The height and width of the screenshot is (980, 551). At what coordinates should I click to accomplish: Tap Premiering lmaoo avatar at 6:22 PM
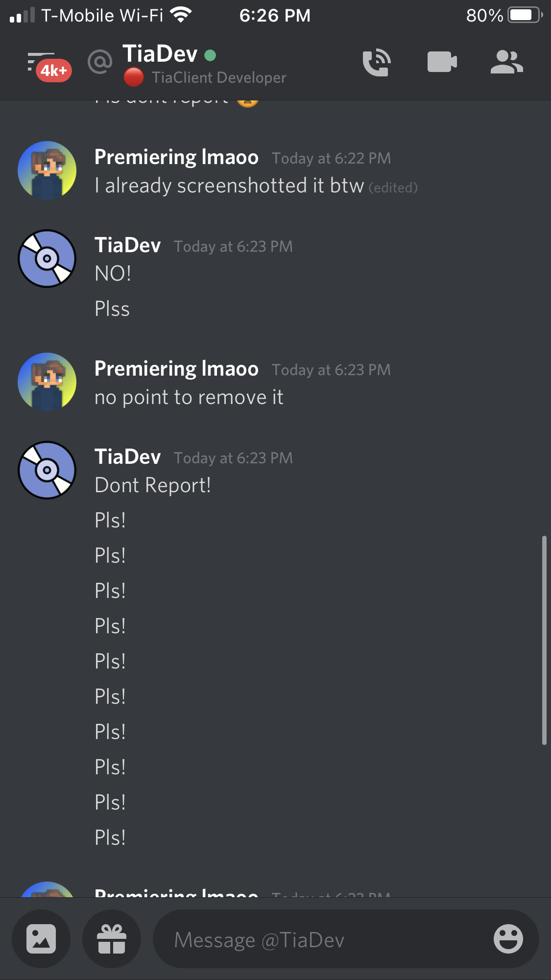tap(47, 170)
